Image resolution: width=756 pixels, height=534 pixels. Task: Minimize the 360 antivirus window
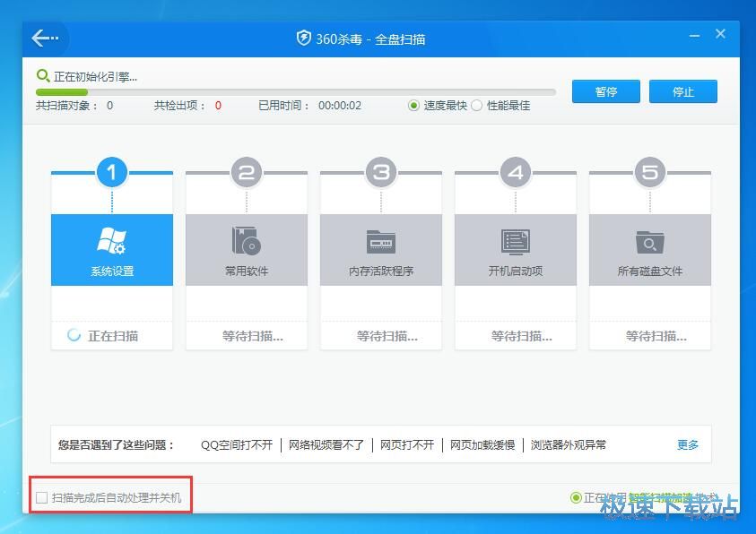pos(694,36)
